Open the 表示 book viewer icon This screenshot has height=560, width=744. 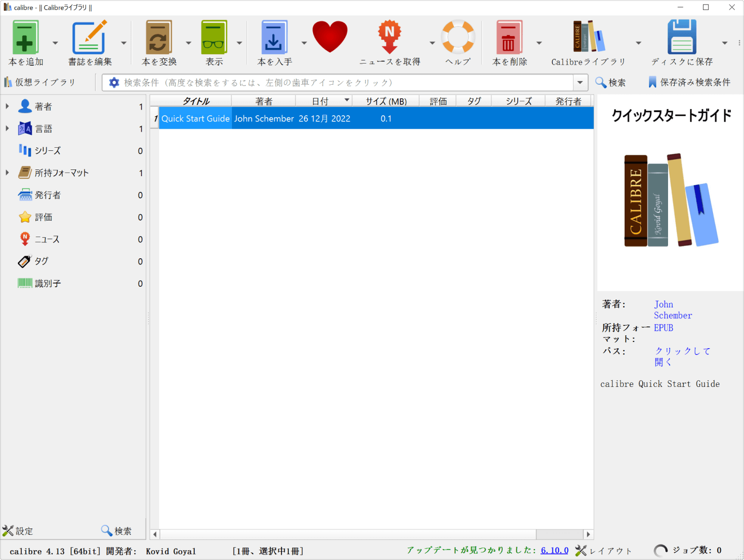214,37
